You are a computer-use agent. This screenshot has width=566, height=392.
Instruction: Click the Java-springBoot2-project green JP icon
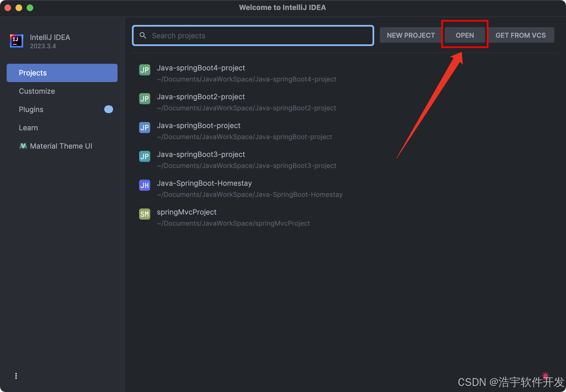click(x=144, y=99)
